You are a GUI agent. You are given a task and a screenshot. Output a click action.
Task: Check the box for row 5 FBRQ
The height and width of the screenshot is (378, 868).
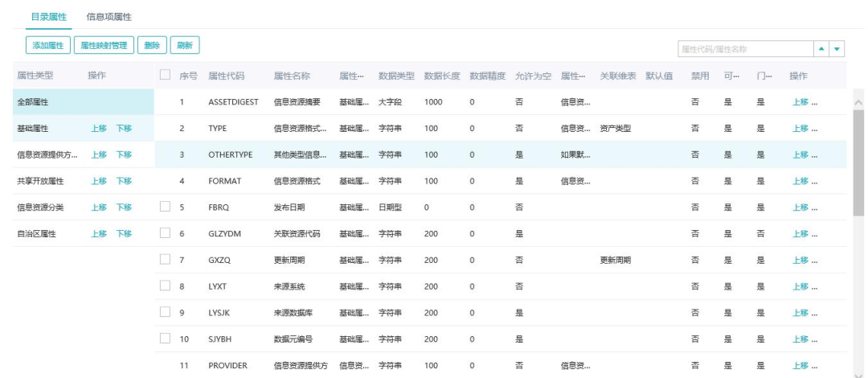click(166, 207)
